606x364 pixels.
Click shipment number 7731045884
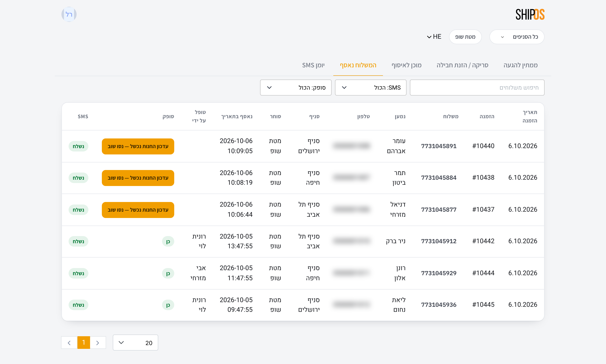coord(439,178)
